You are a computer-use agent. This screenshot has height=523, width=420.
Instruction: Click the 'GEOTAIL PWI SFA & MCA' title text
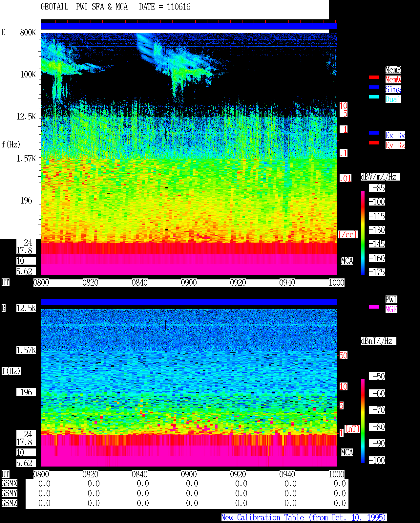tap(84, 7)
